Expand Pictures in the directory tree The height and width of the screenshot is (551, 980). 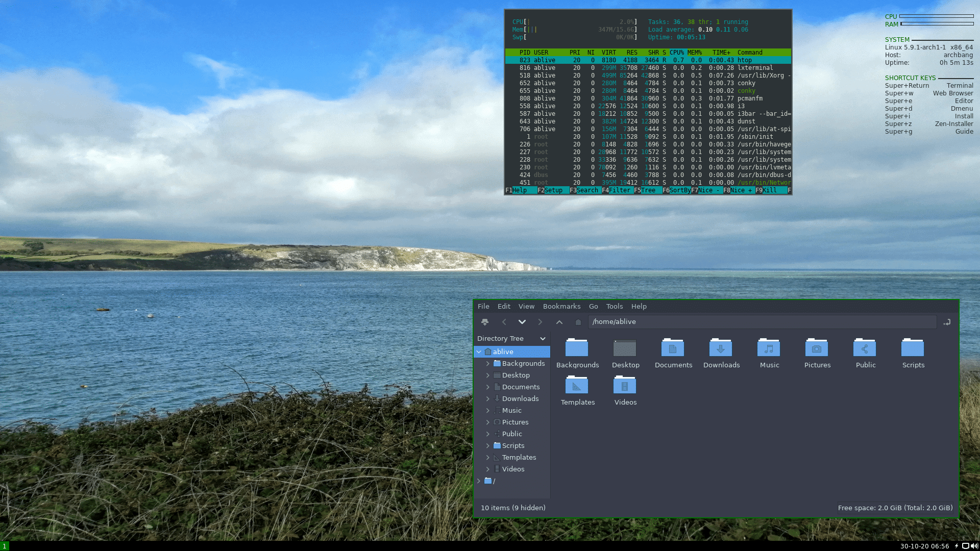point(487,422)
